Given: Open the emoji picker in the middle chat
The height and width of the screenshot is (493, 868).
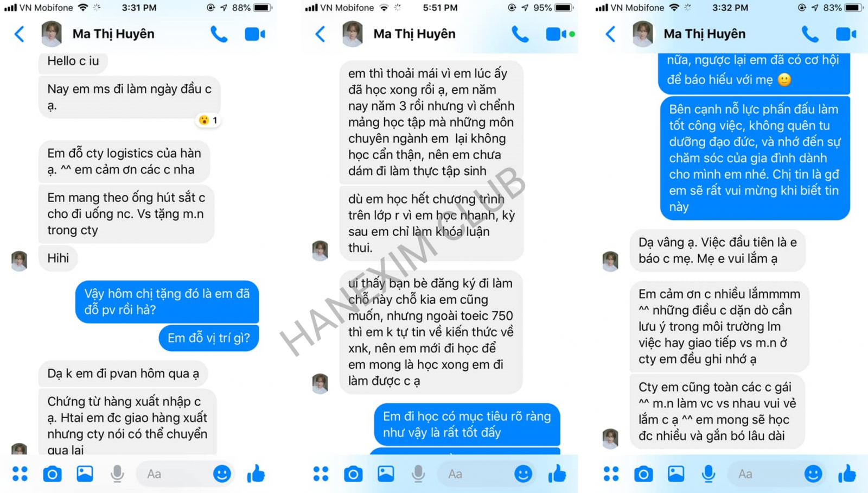Looking at the screenshot, I should [x=523, y=474].
